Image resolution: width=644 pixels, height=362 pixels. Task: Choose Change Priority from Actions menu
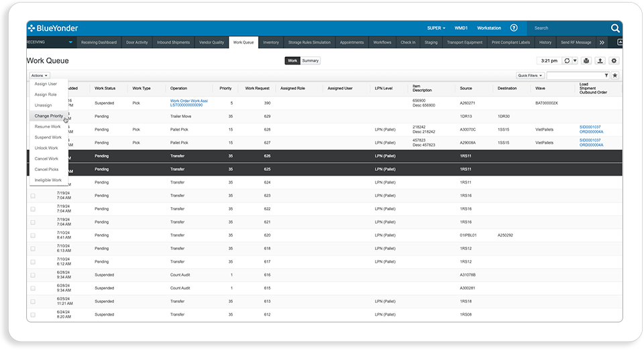pos(49,116)
